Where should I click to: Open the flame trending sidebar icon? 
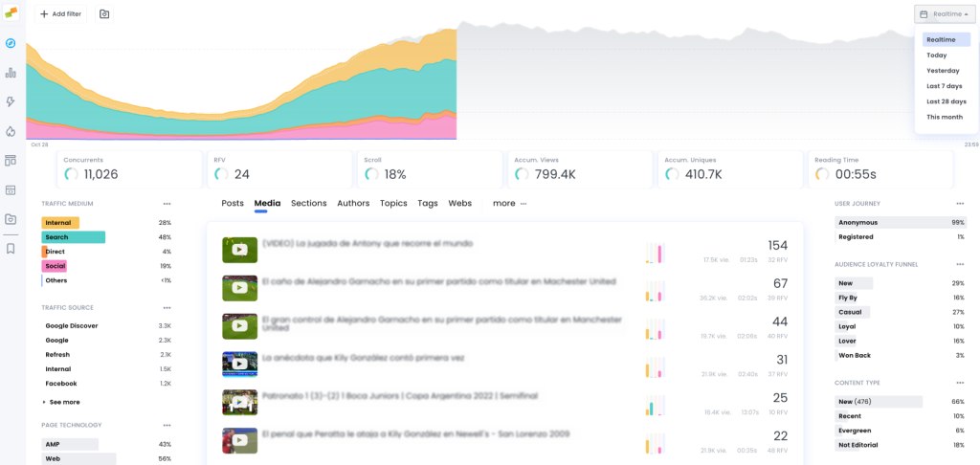10,131
